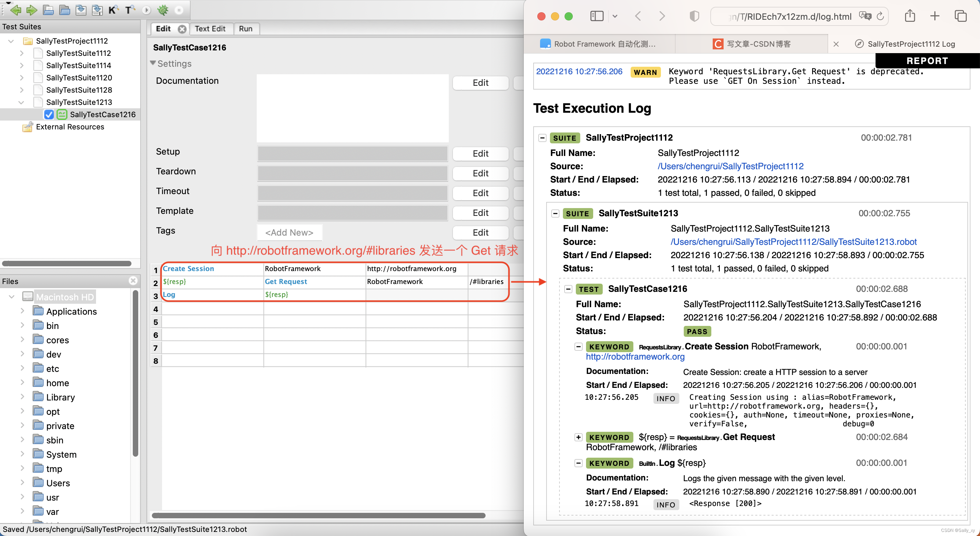The width and height of the screenshot is (980, 536).
Task: Open the Safari sidebar dropdown chevron
Action: [x=615, y=16]
